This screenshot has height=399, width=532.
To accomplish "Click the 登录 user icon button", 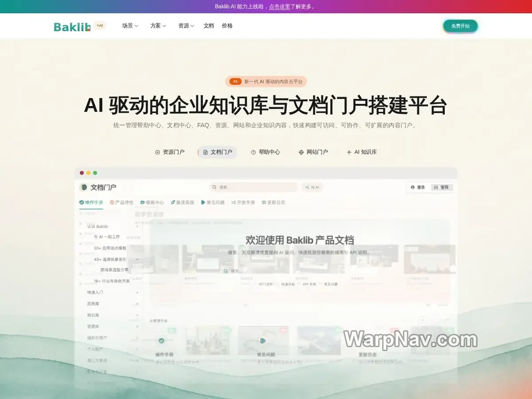I will 418,188.
